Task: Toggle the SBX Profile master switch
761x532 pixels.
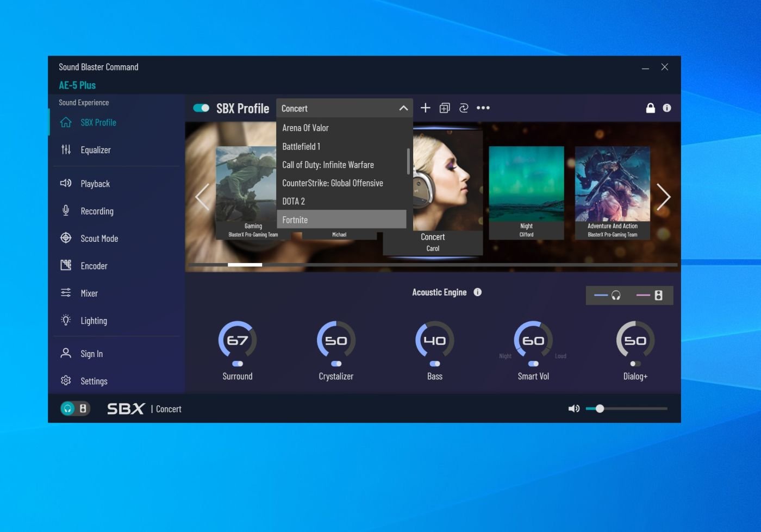Action: point(201,108)
